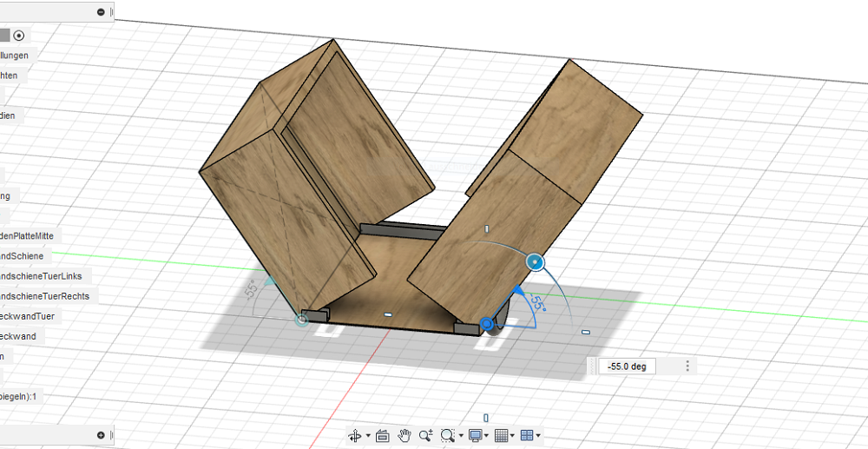Click the three-dot options beside angle field

click(x=688, y=366)
